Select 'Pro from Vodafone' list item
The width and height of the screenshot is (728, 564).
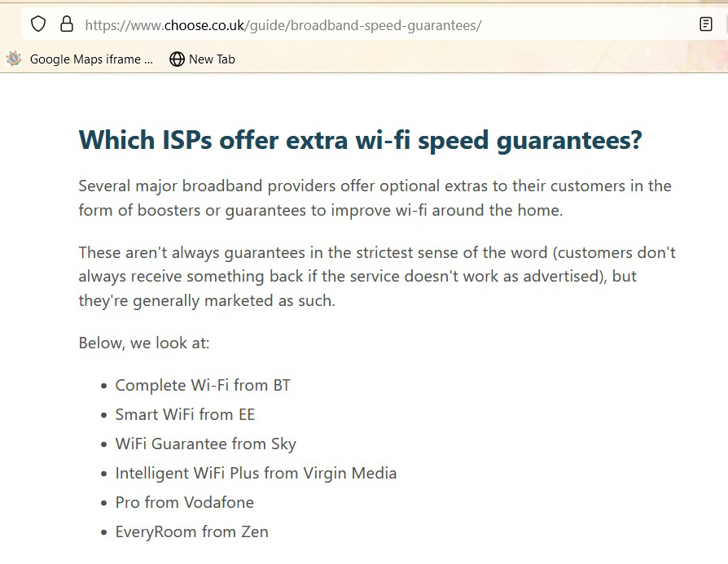184,502
